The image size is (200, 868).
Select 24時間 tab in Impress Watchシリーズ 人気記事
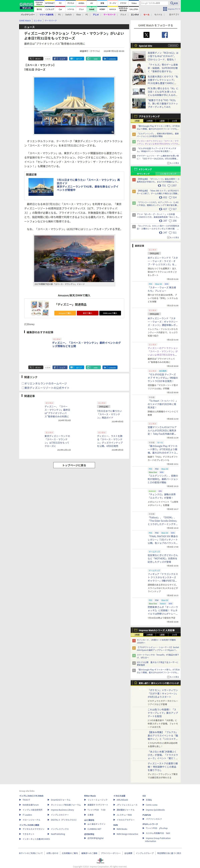tap(149, 635)
